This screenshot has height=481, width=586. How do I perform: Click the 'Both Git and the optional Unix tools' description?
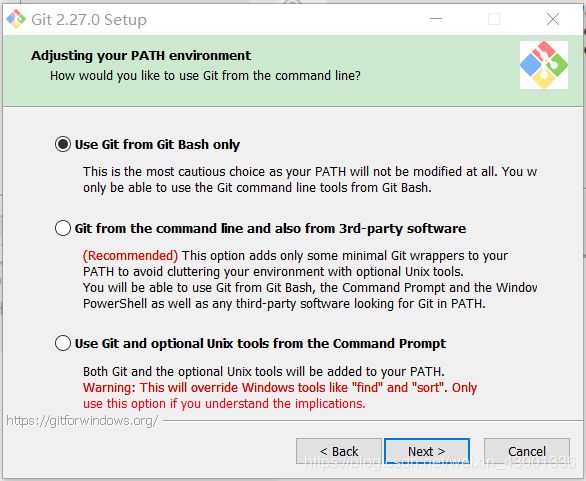(264, 371)
